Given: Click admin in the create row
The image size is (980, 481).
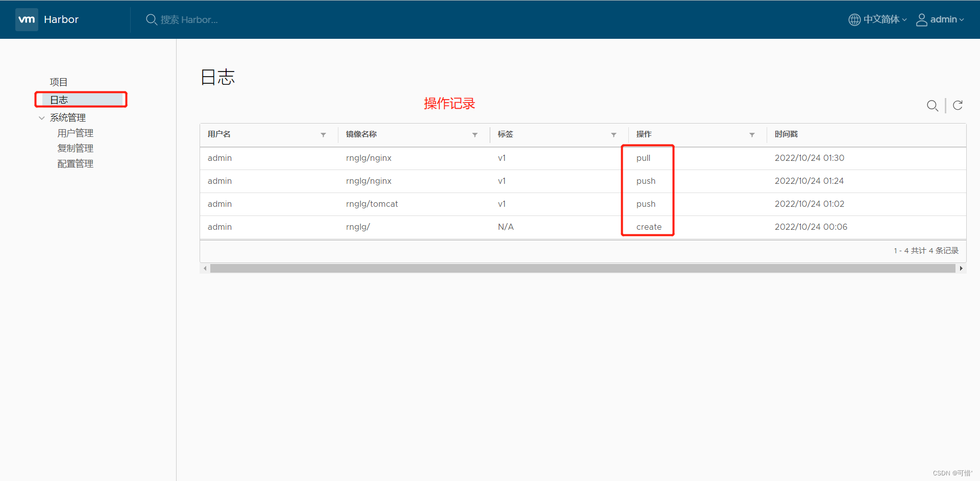Looking at the screenshot, I should (219, 227).
